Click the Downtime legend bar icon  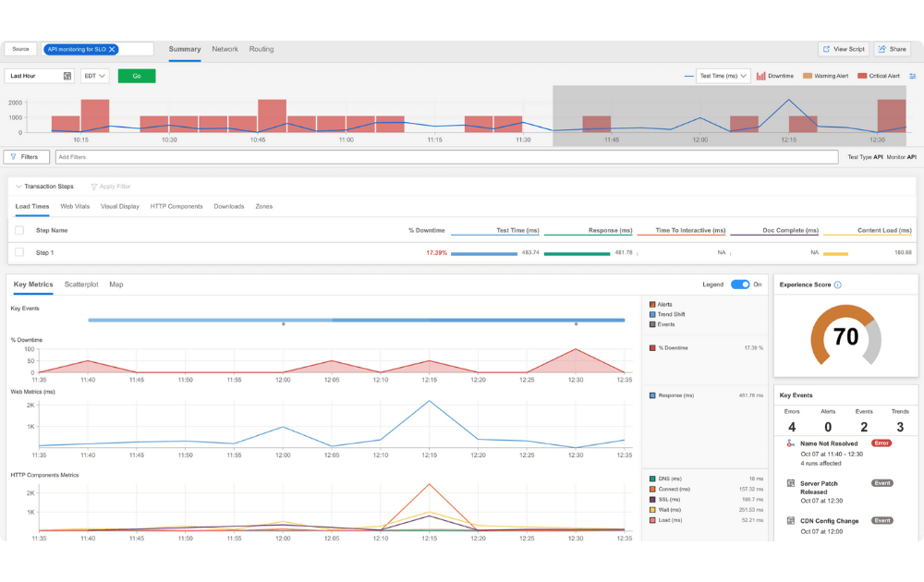click(760, 76)
